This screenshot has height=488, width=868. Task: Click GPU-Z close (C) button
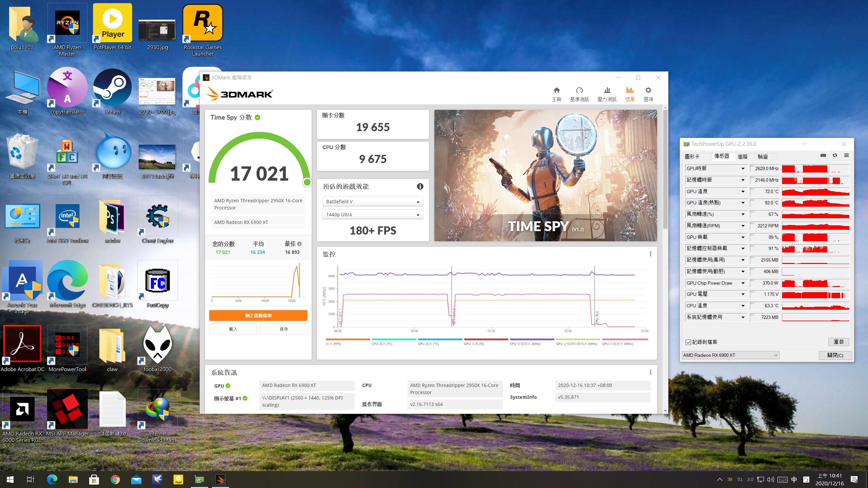tap(835, 355)
